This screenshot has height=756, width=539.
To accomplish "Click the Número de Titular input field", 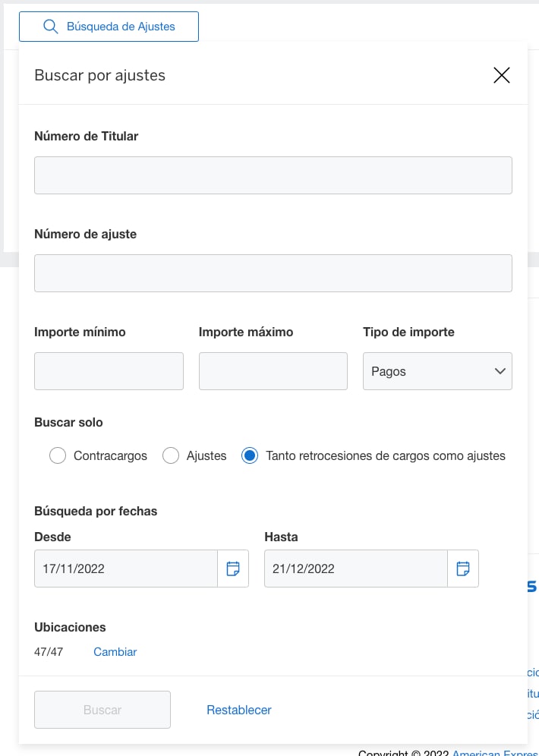I will click(x=273, y=175).
